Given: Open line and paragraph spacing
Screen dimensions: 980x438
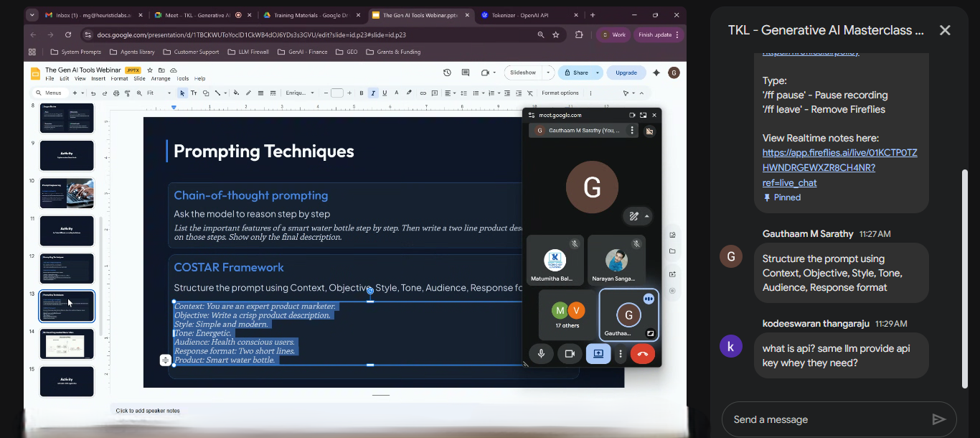Looking at the screenshot, I should click(463, 93).
